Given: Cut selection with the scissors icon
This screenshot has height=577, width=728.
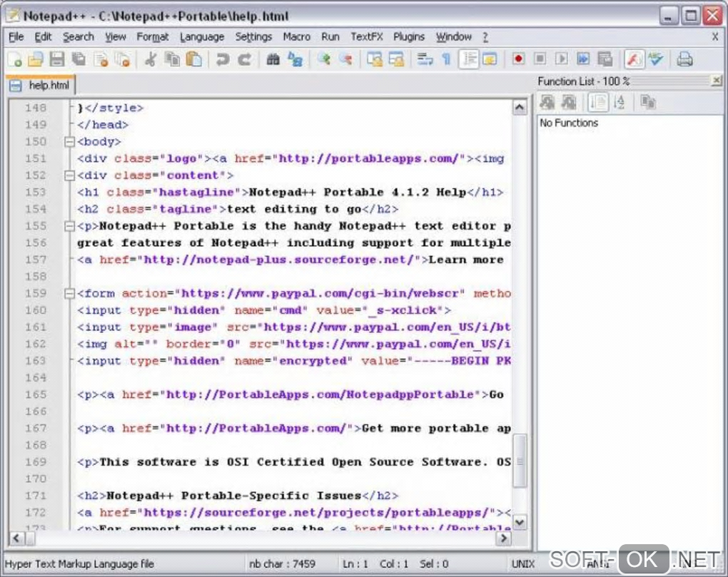Looking at the screenshot, I should click(151, 59).
